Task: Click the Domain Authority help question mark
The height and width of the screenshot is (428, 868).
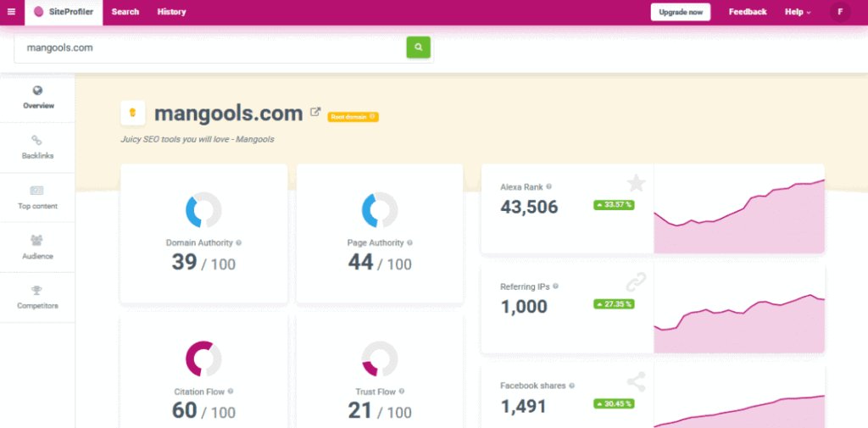Action: pyautogui.click(x=239, y=243)
